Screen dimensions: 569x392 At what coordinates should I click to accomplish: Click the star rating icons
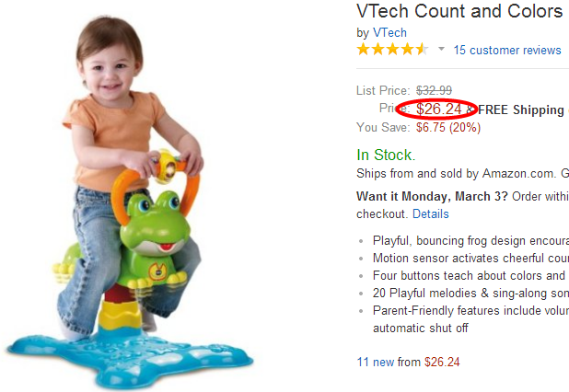[x=392, y=50]
